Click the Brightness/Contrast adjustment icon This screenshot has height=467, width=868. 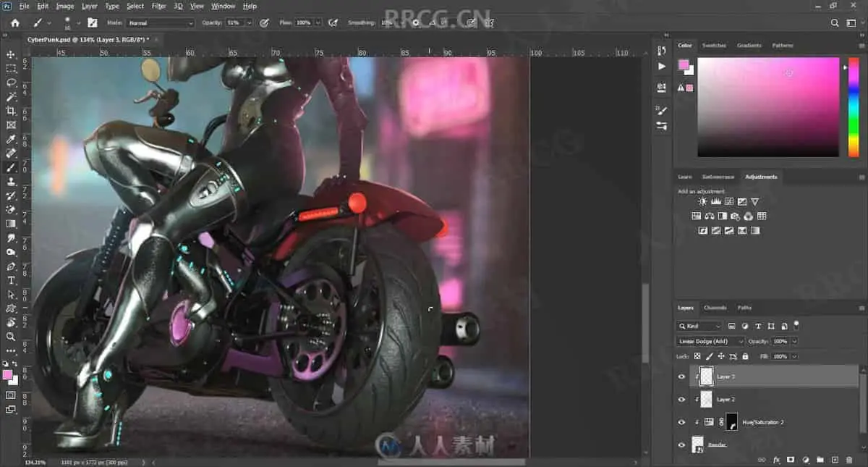[x=702, y=201]
